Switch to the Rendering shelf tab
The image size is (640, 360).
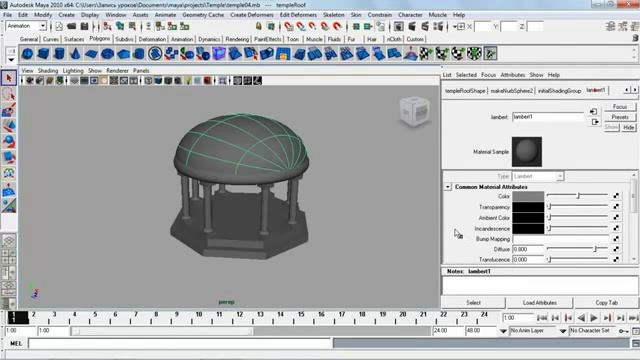237,39
